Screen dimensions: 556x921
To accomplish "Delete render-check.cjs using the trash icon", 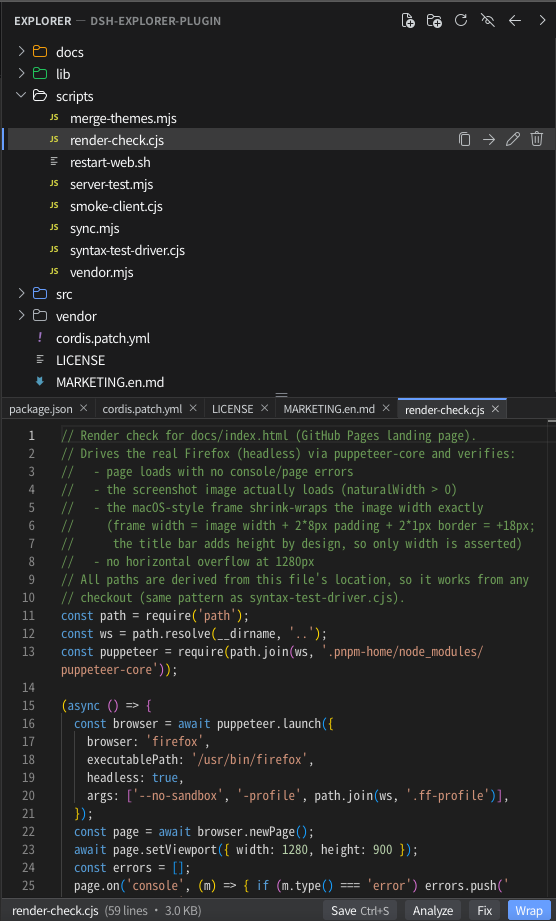I will pos(537,139).
